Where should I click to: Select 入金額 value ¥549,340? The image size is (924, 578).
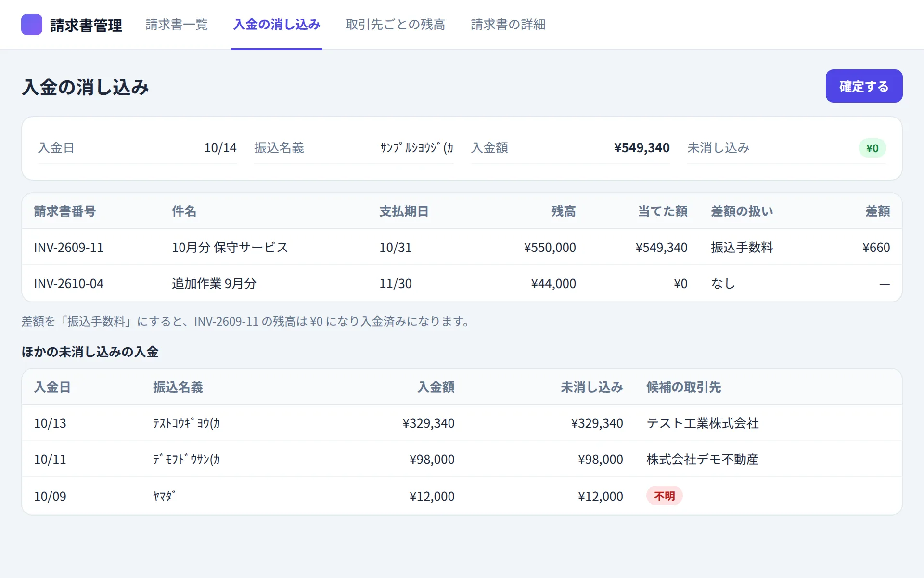point(642,148)
